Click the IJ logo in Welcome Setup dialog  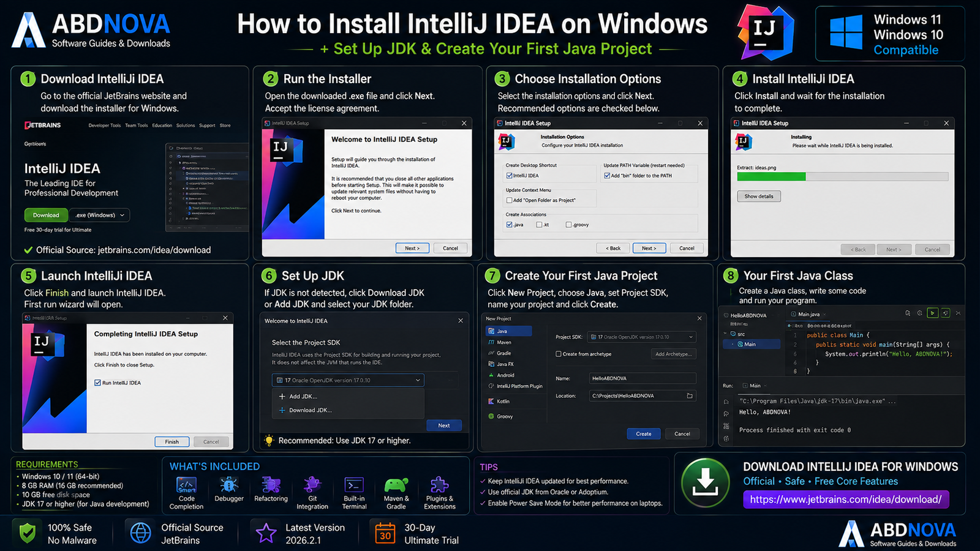point(286,149)
